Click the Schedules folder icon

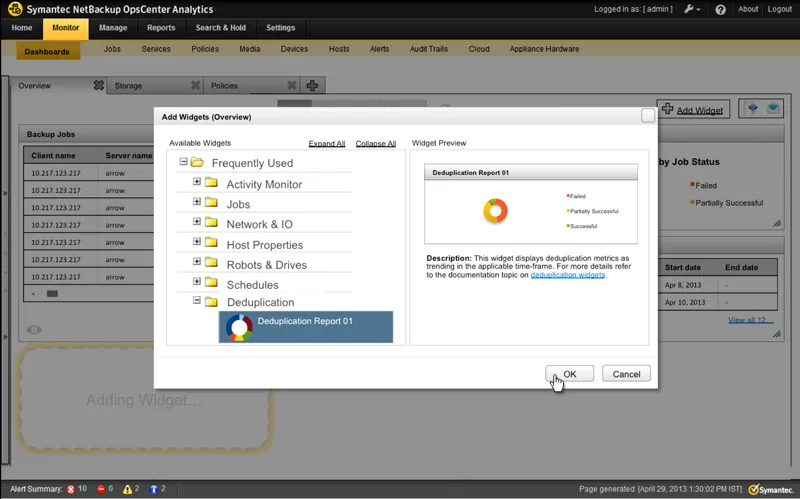211,282
